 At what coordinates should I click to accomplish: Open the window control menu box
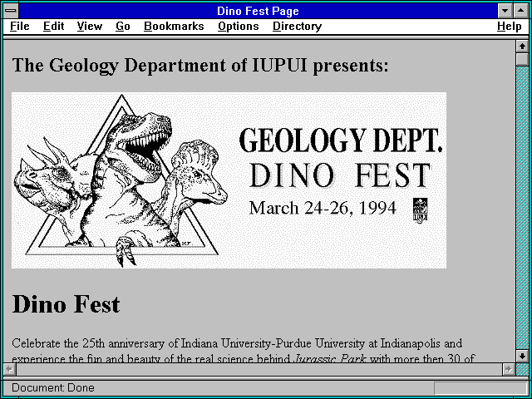(x=11, y=11)
